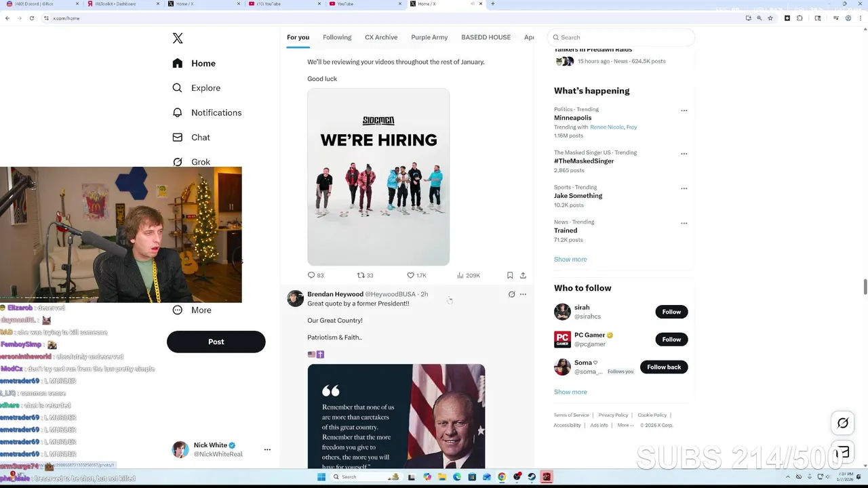Image resolution: width=868 pixels, height=488 pixels.
Task: Bookmark this page with star icon
Action: 770,18
